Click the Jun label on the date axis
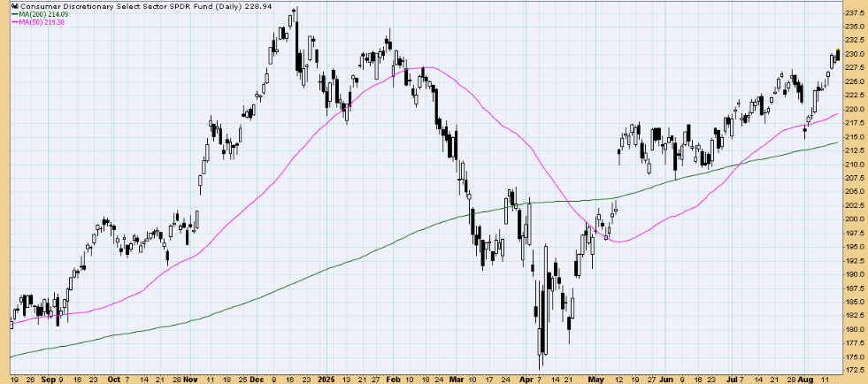The height and width of the screenshot is (384, 868). [664, 380]
